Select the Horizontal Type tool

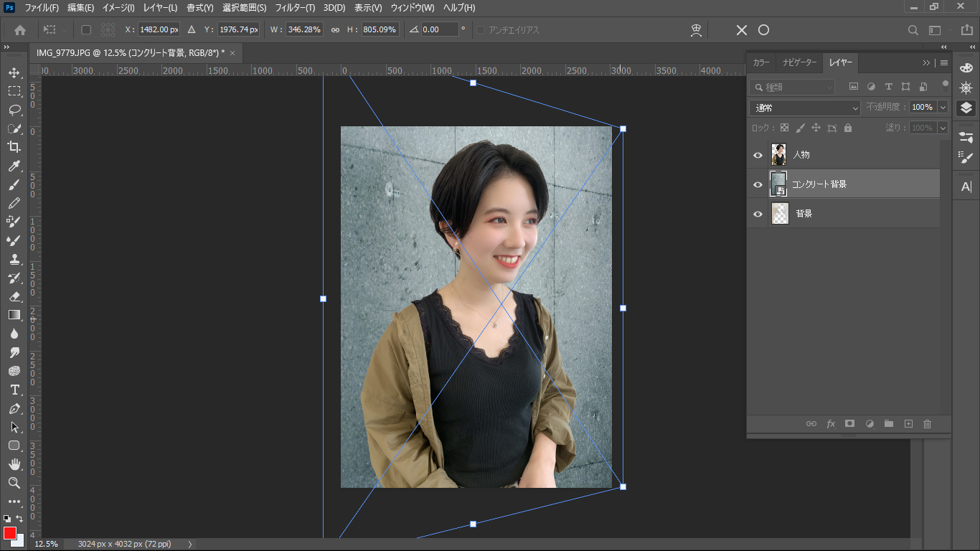pos(14,390)
